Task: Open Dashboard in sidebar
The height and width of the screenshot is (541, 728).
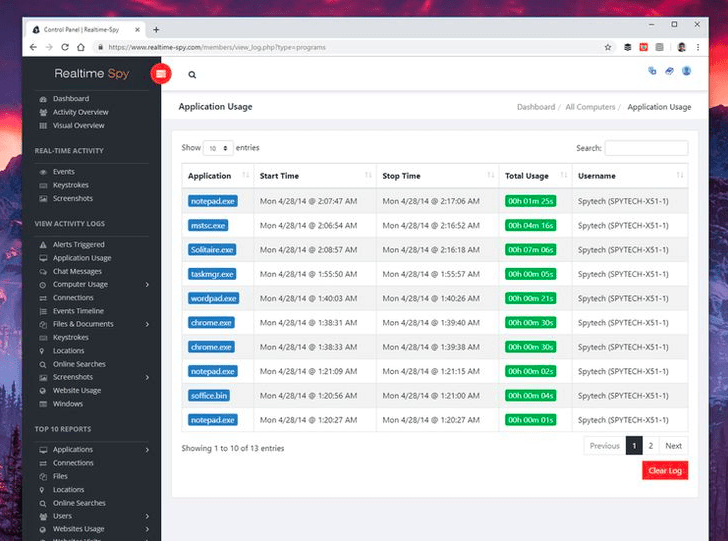Action: click(71, 98)
